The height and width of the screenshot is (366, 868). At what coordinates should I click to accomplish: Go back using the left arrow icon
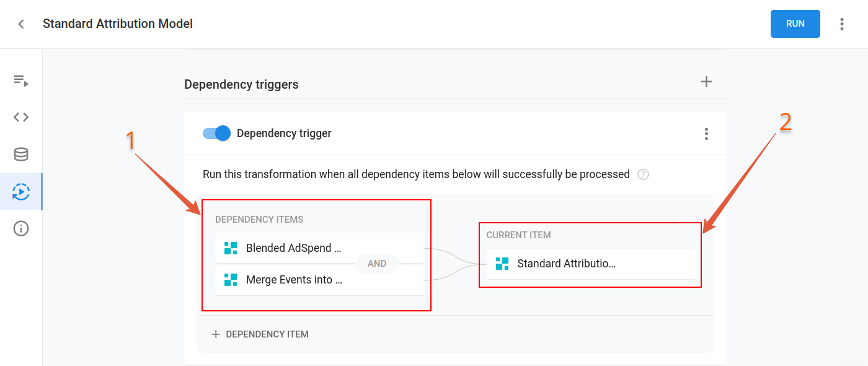tap(22, 24)
